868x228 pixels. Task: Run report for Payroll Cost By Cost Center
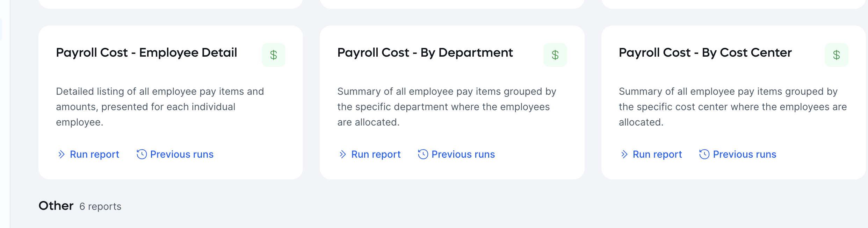[651, 154]
